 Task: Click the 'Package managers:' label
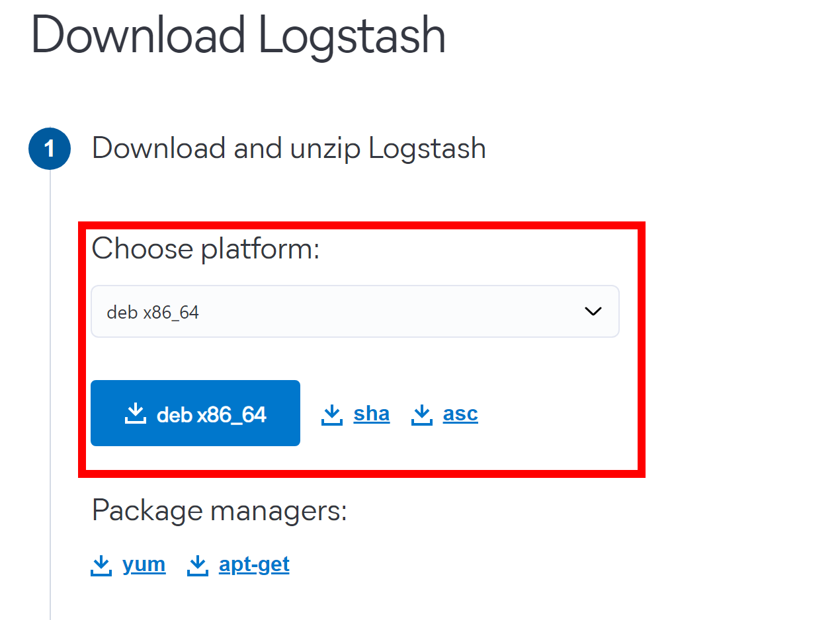point(220,510)
